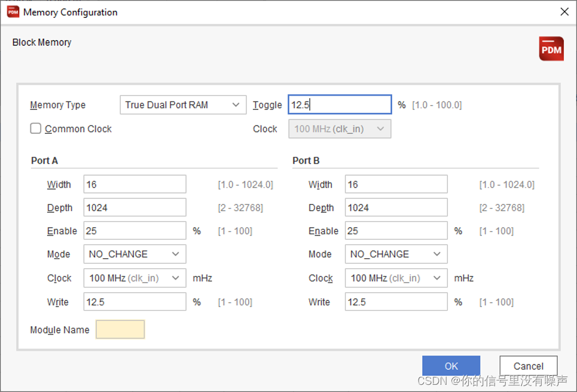The image size is (577, 392).
Task: Open the Memory Type dropdown
Action: (182, 105)
